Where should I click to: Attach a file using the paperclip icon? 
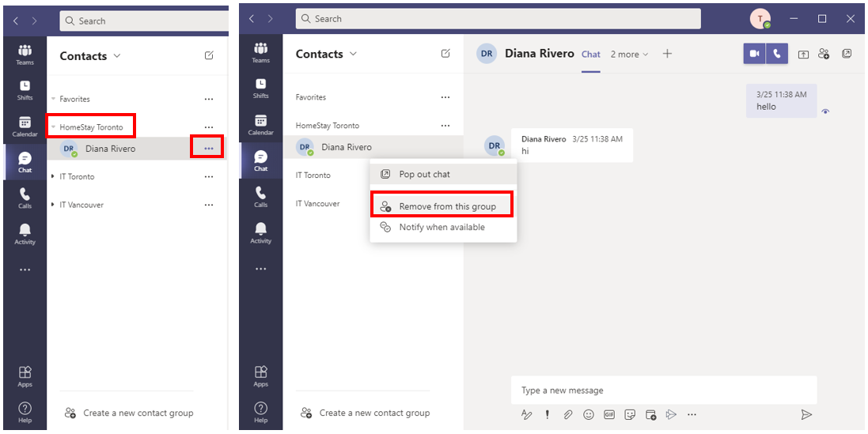pos(567,414)
